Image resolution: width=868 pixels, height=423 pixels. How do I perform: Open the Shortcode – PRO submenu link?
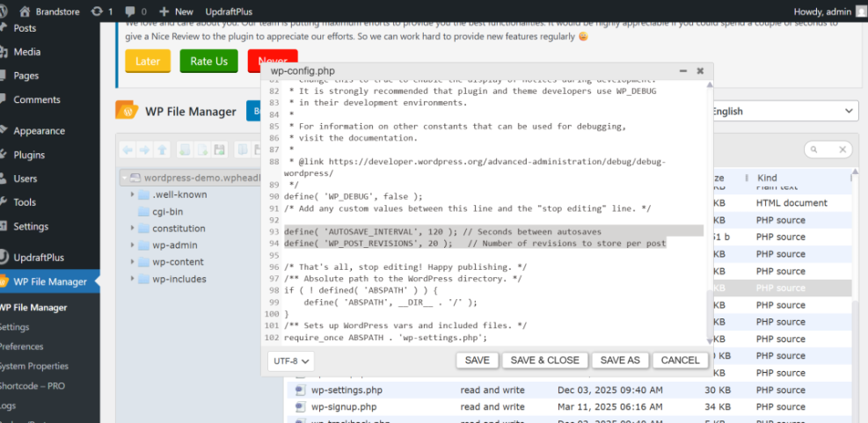(x=32, y=386)
